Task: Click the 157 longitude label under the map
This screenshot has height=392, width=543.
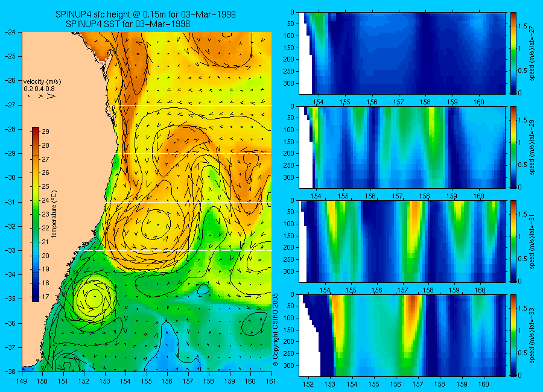Action: 188,381
